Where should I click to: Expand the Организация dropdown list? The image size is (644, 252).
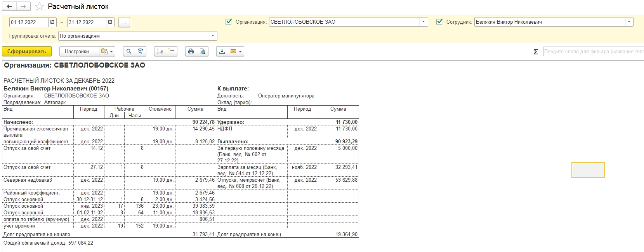coord(424,22)
